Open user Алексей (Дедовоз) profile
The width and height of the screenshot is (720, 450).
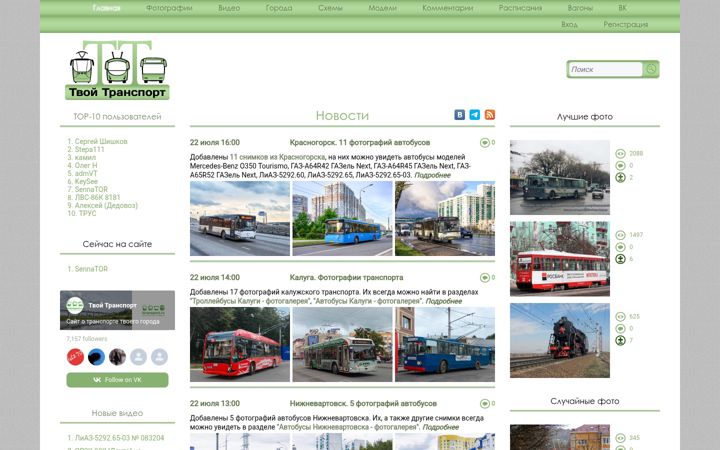coord(106,205)
